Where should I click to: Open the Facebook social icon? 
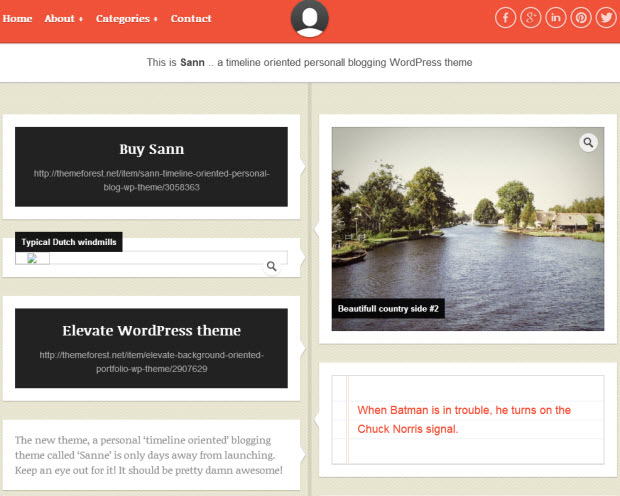505,18
